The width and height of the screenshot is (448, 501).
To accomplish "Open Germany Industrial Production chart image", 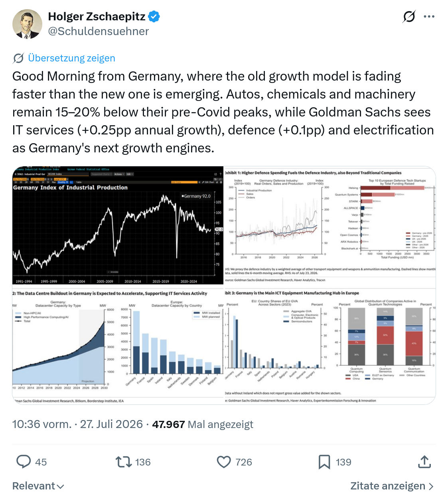I will tap(118, 225).
